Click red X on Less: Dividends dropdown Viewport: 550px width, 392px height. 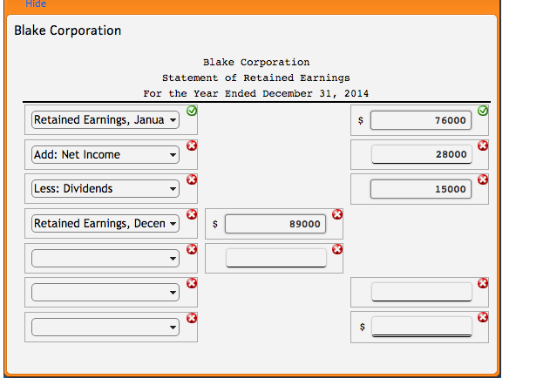[192, 179]
